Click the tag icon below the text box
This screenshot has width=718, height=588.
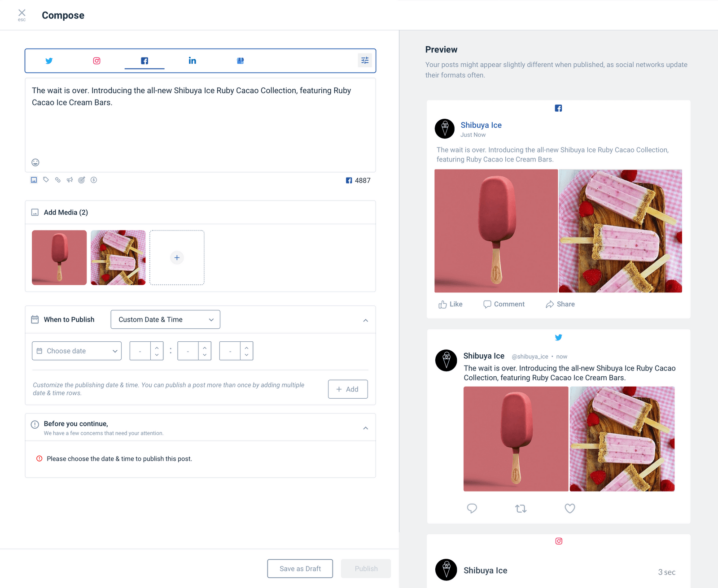coord(46,180)
